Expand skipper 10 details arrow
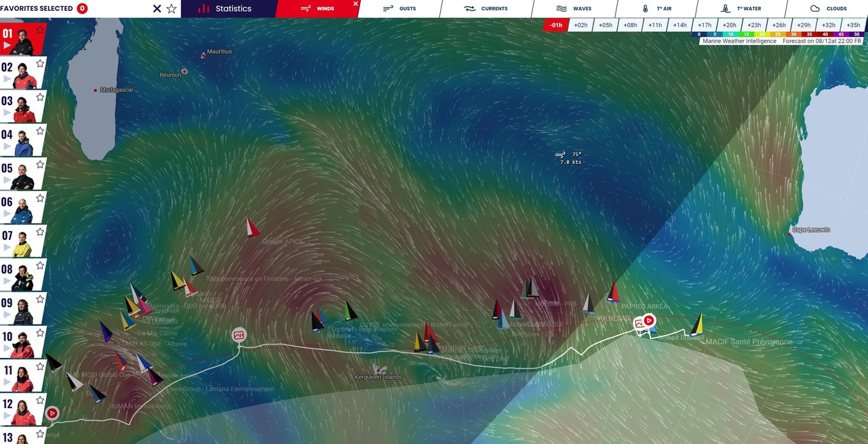 [x=7, y=348]
